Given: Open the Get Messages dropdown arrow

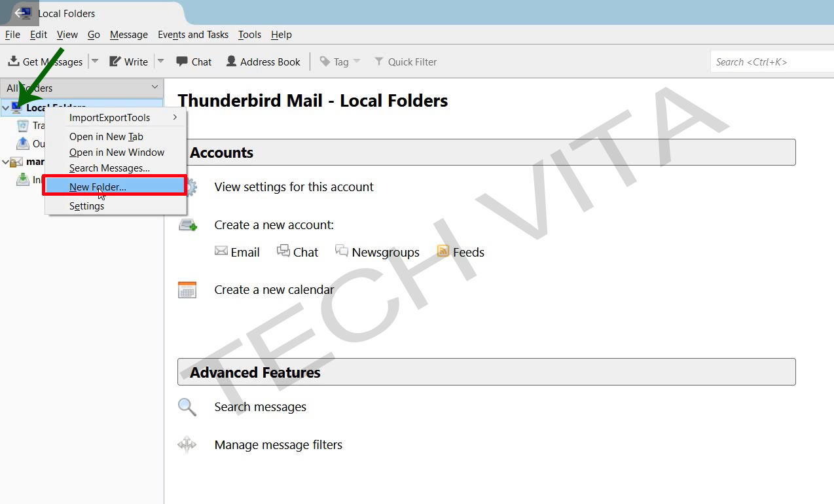Looking at the screenshot, I should 95,62.
